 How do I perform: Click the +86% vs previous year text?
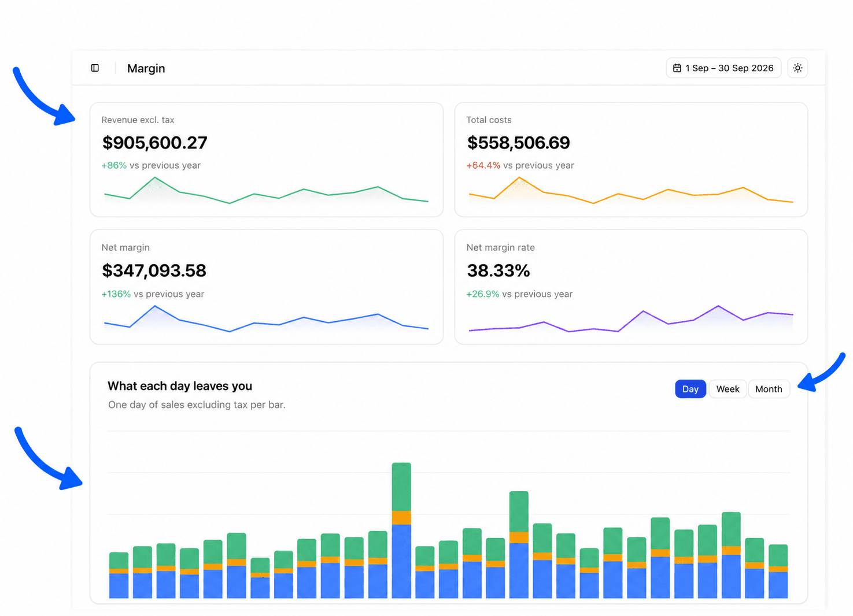tap(151, 165)
